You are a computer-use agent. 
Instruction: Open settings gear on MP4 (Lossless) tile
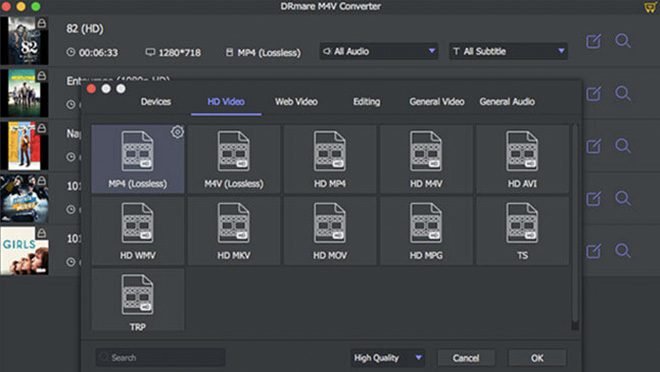177,132
